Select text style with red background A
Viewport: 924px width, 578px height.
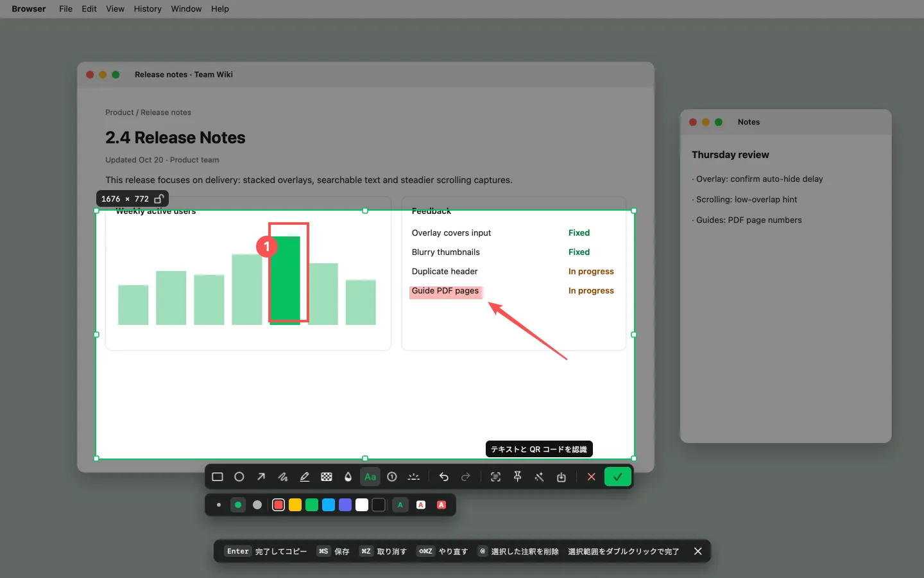[441, 505]
